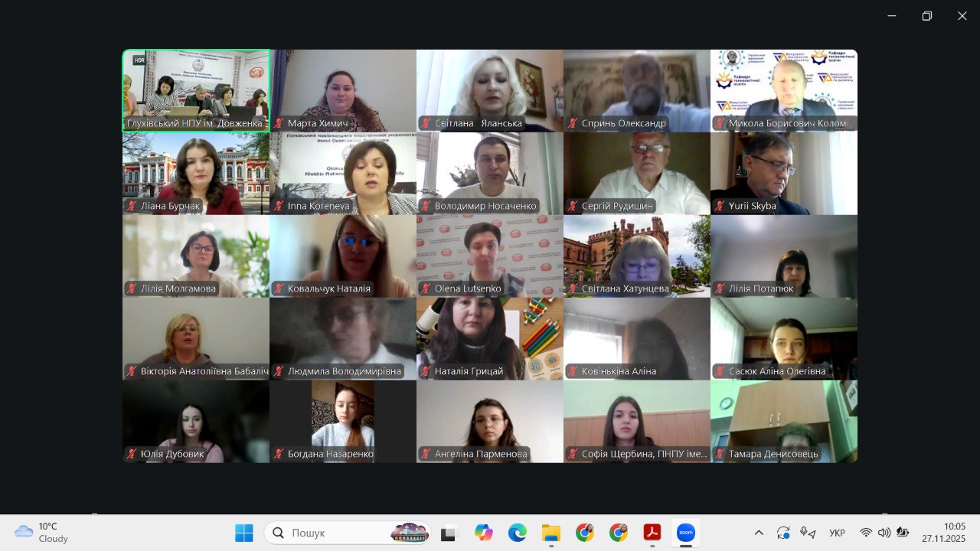Viewport: 980px width, 551px height.
Task: Expand the hidden system tray icons chevron
Action: pos(759,533)
